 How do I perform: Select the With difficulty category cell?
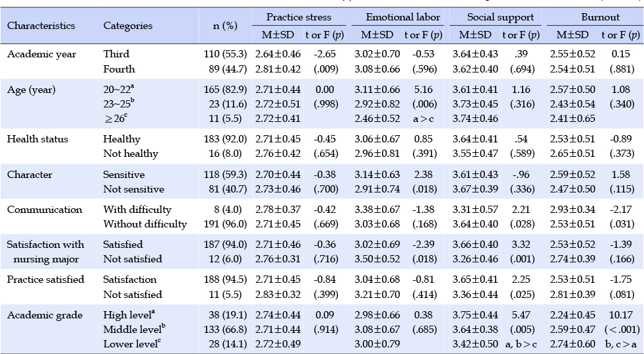pyautogui.click(x=137, y=210)
